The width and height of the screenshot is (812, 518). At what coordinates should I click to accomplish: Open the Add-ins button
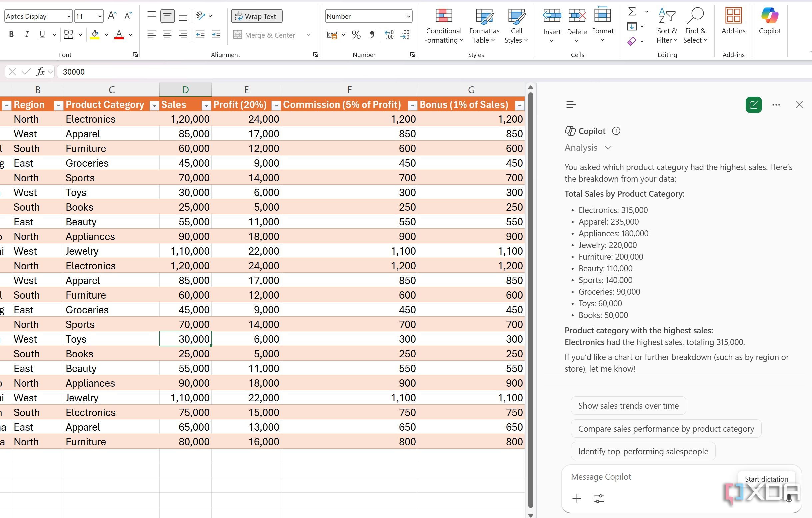(x=733, y=21)
